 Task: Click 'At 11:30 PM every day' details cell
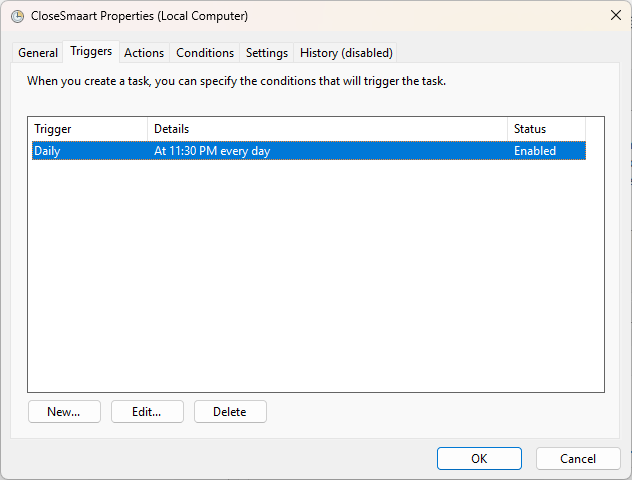(x=212, y=151)
